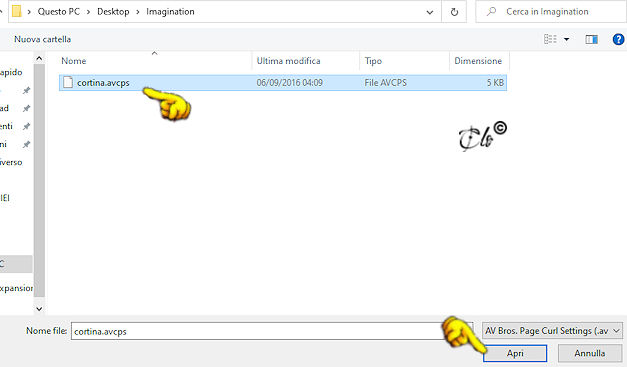Toggle the preview pane icon
Screen dimensions: 627x367
pos(591,39)
